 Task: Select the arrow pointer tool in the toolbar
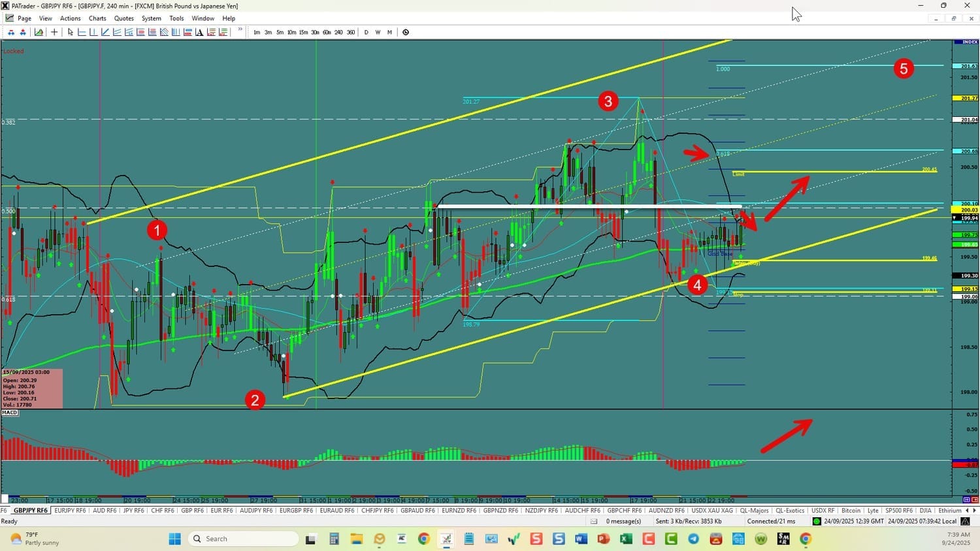click(x=71, y=32)
